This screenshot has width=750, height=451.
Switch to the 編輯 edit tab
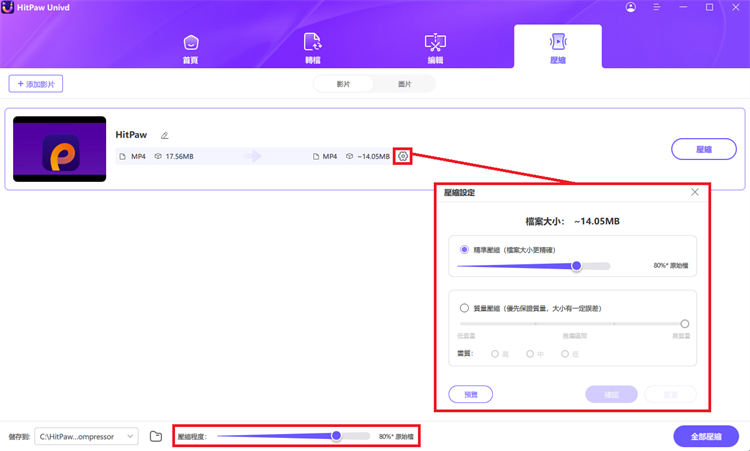(435, 49)
